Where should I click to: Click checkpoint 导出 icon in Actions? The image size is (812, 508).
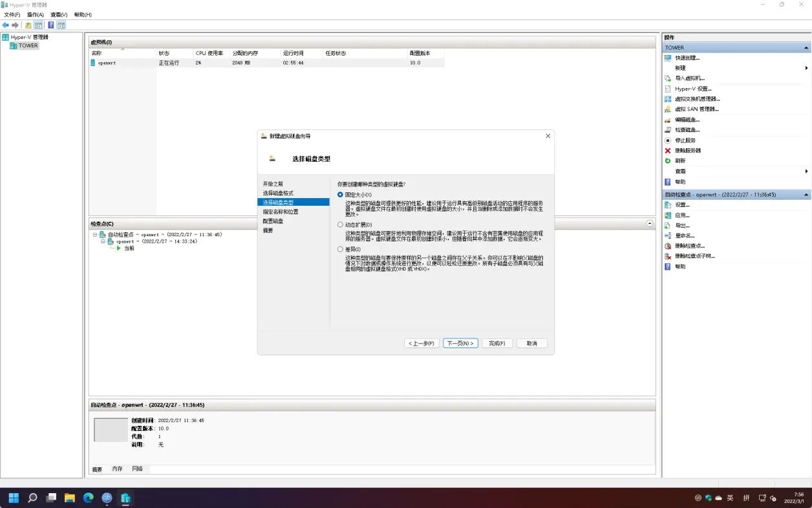[x=668, y=226]
